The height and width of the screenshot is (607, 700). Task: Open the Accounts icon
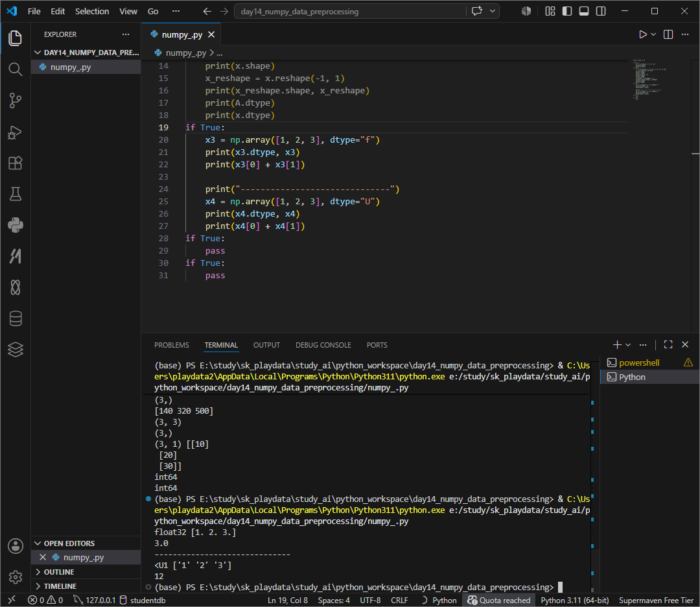click(x=15, y=546)
